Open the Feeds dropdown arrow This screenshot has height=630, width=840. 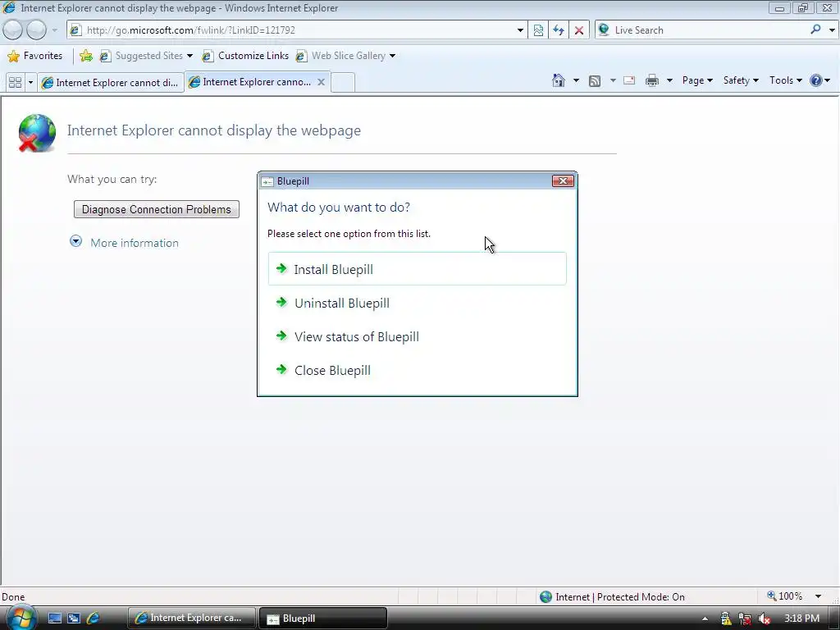[x=613, y=81]
